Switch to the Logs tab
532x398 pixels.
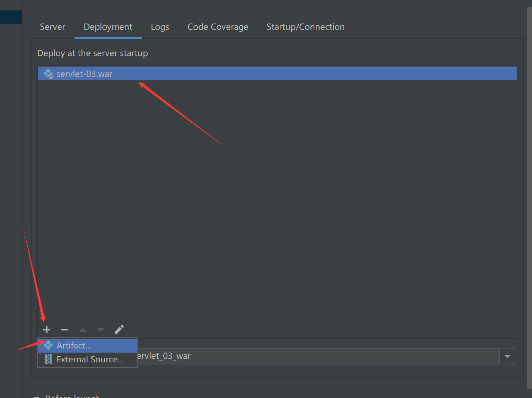(x=160, y=27)
